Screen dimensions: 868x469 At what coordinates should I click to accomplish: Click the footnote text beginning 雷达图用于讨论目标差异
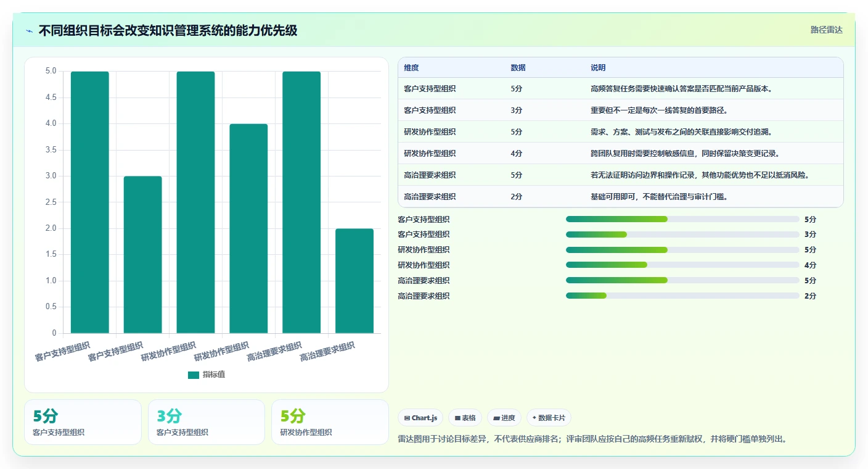pos(593,439)
